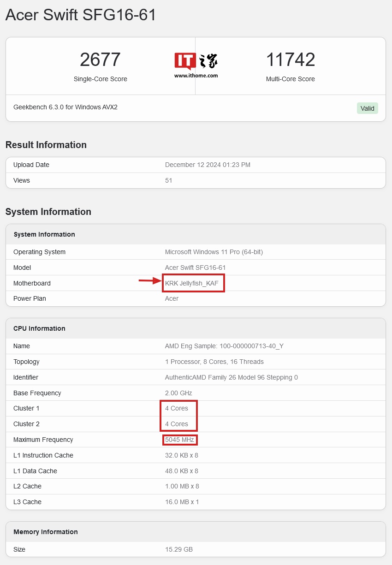Viewport: 392px width, 565px height.
Task: Click the CPU Information table header
Action: pos(39,328)
